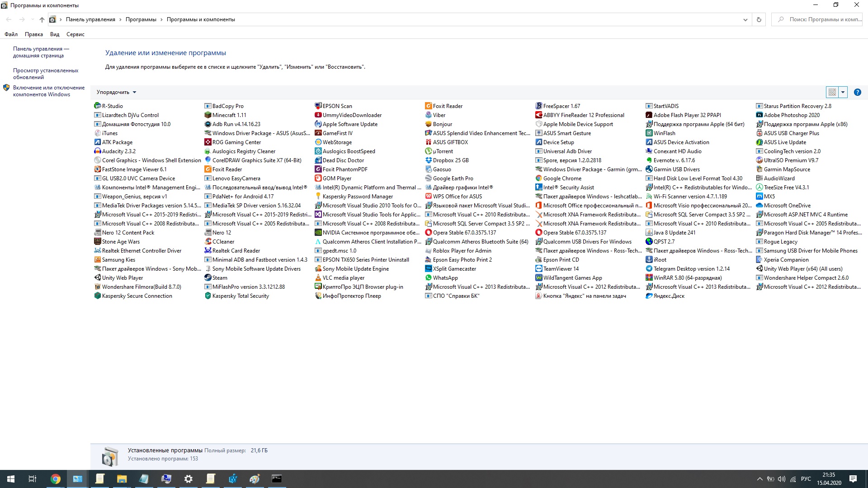Toggle the change view icon button

pyautogui.click(x=832, y=92)
